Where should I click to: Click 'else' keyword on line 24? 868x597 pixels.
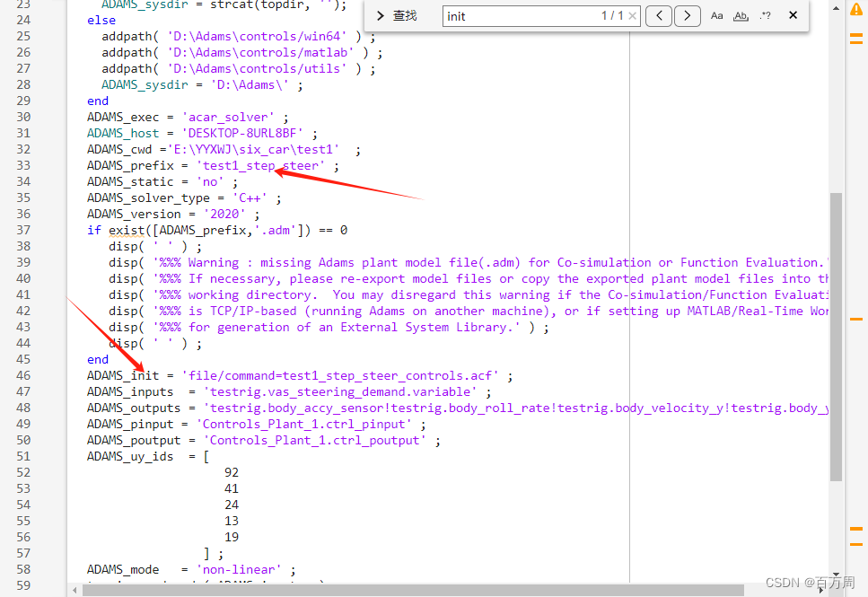[101, 20]
